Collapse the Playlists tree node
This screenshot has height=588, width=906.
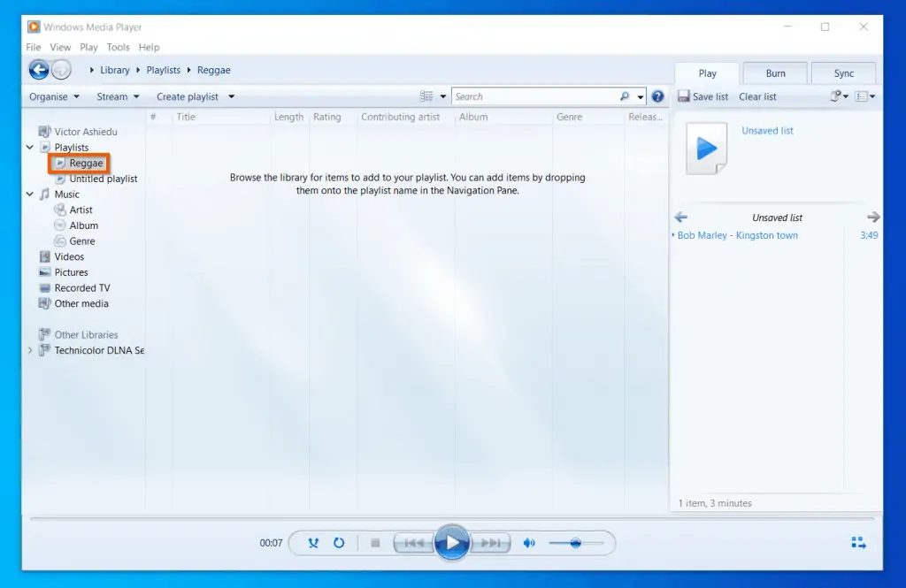(x=29, y=147)
